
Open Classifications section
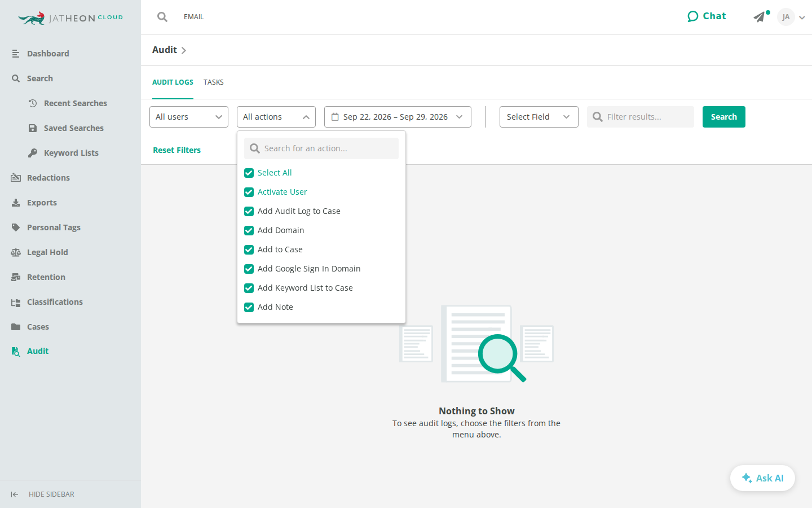point(55,302)
